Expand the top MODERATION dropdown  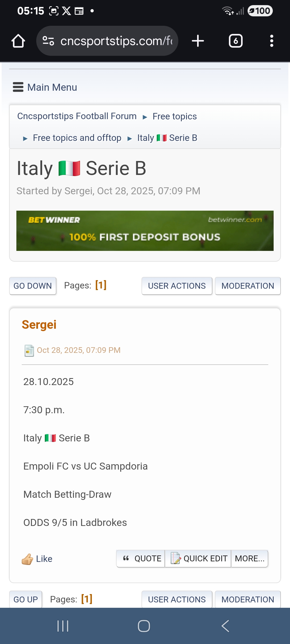point(248,286)
